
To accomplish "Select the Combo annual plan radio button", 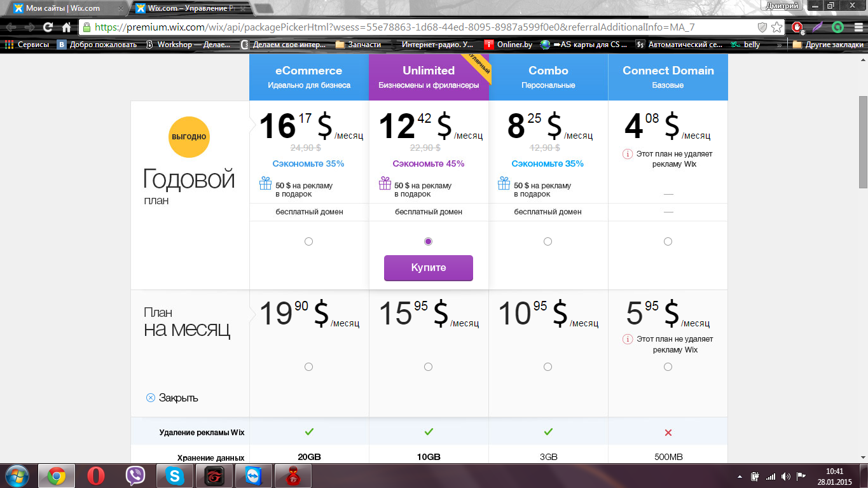I will click(x=548, y=241).
